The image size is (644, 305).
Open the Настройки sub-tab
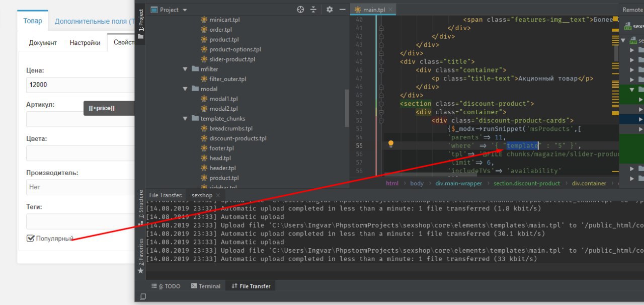85,43
